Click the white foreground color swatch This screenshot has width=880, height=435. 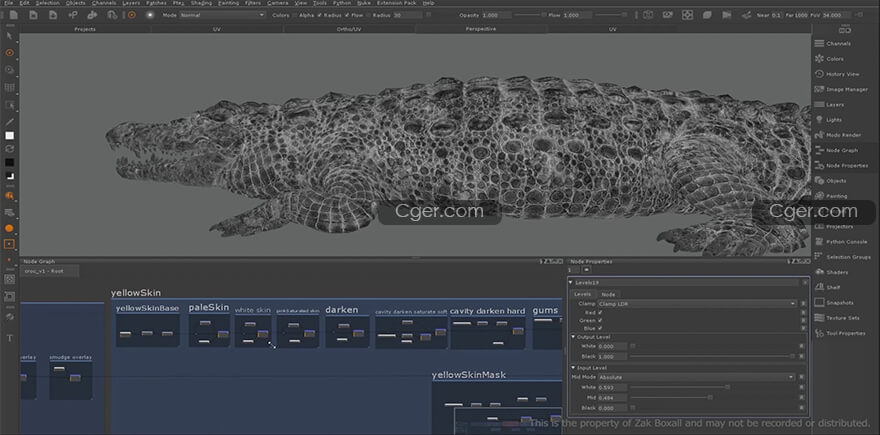[x=10, y=136]
